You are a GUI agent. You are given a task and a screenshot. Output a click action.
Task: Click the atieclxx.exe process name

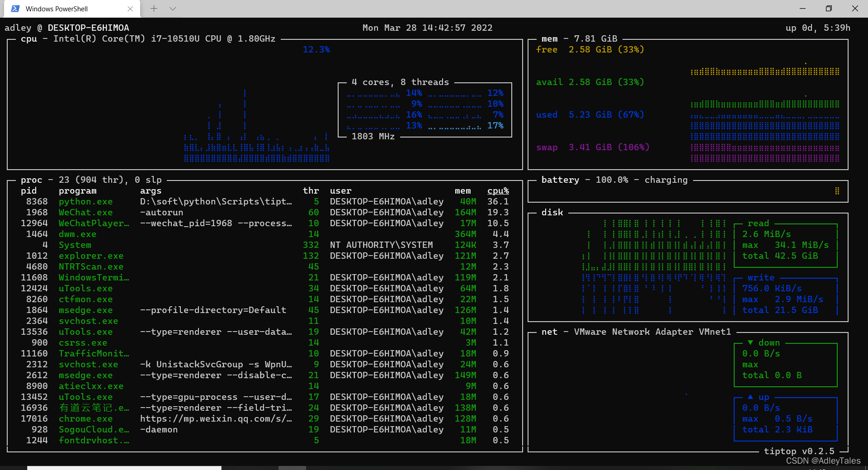point(91,386)
